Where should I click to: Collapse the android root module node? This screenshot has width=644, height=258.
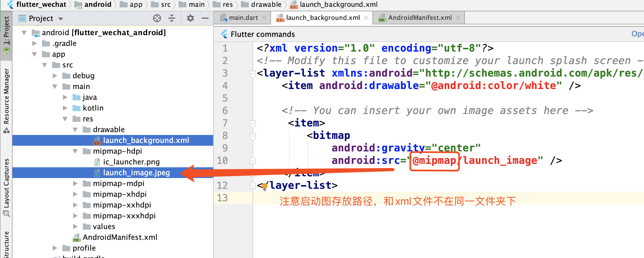click(24, 33)
